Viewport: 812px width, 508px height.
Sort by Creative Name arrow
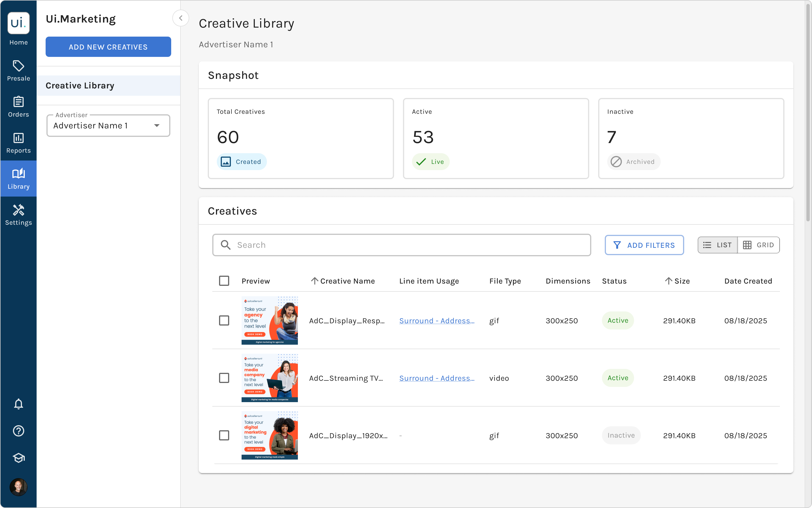[x=314, y=281]
